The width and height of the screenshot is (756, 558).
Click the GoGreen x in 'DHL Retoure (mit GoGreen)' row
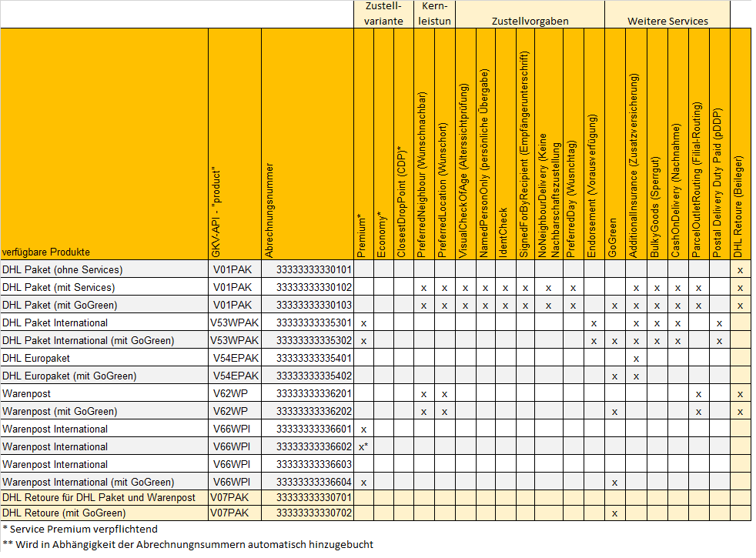(x=614, y=513)
